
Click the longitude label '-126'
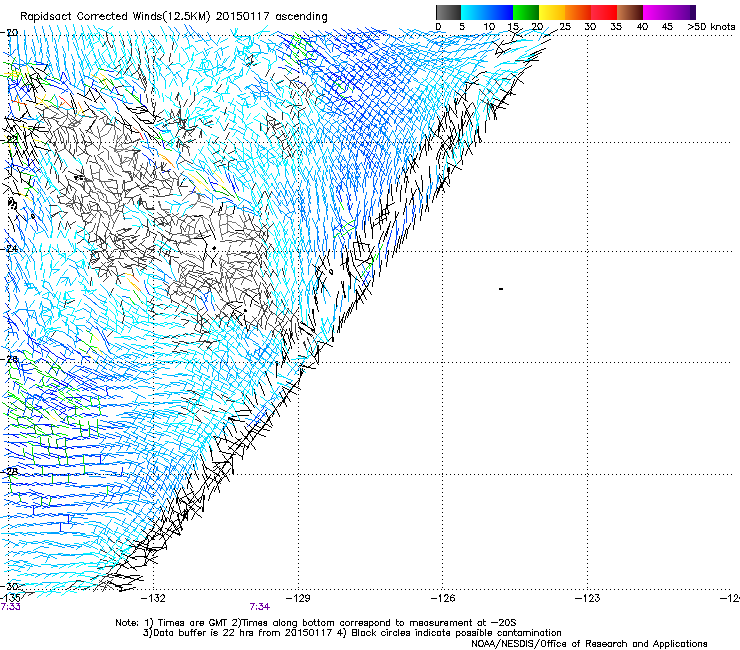(443, 599)
